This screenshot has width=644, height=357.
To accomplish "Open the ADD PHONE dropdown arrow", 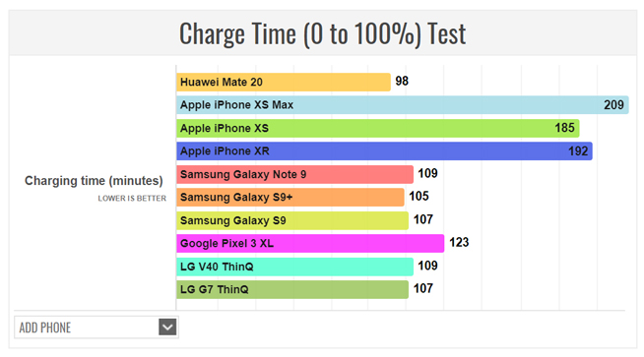I will pos(167,327).
